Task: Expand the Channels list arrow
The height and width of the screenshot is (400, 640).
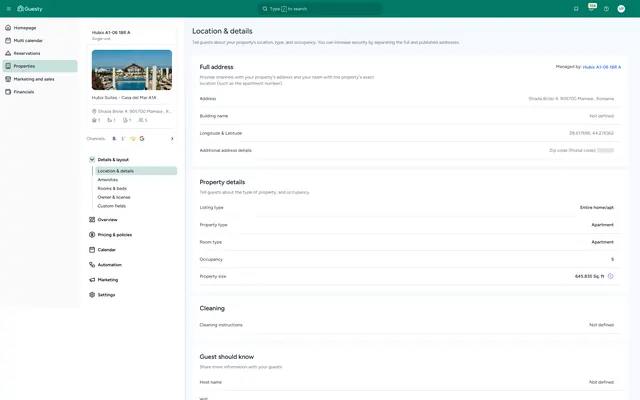Action: click(172, 139)
